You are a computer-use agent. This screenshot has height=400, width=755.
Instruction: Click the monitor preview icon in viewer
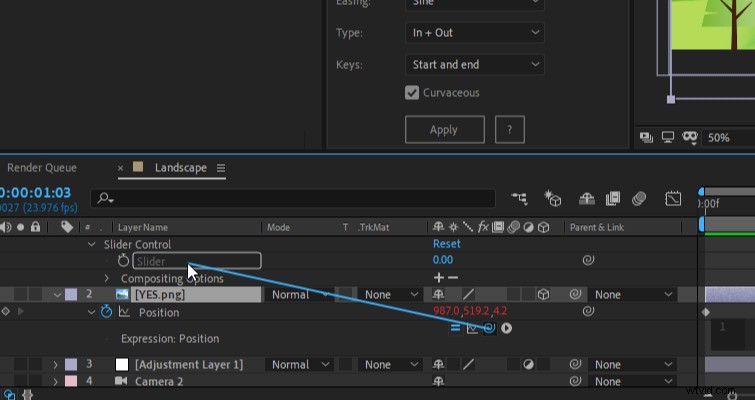(x=668, y=138)
